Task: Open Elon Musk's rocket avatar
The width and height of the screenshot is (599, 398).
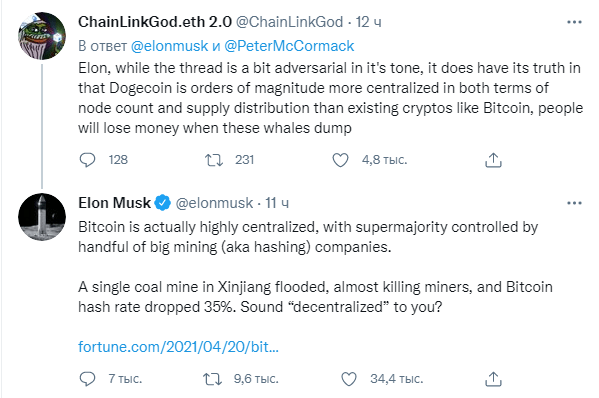Action: (x=42, y=217)
